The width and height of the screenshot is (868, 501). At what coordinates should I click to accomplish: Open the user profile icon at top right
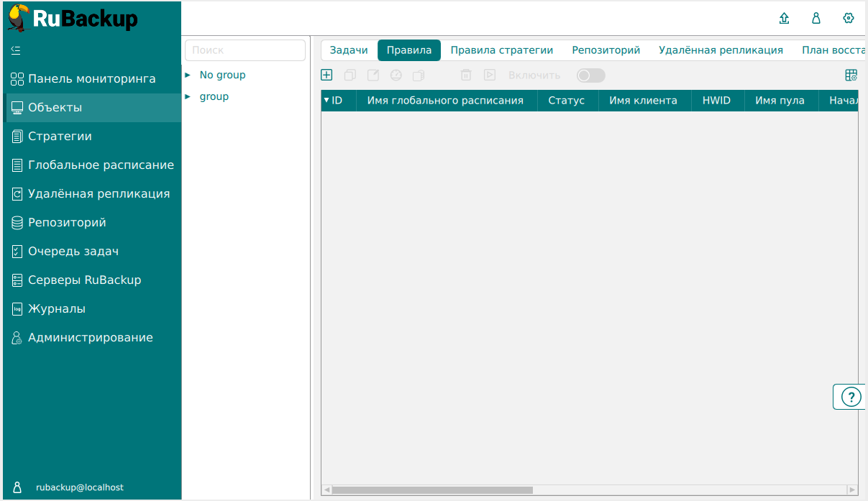816,19
